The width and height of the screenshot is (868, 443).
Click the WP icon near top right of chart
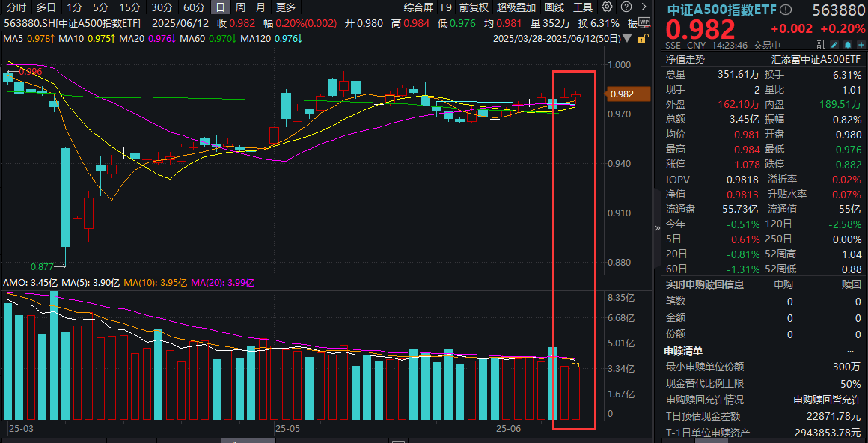[x=644, y=22]
